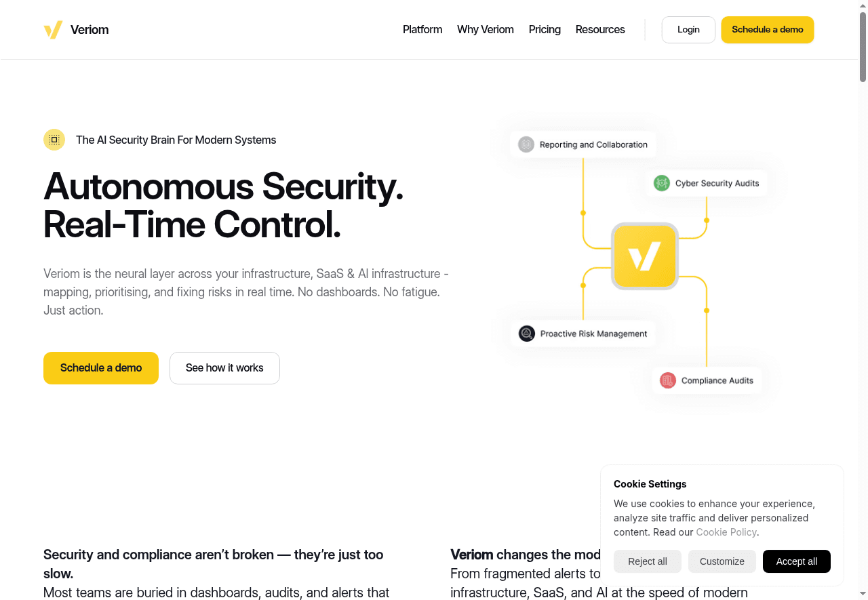The width and height of the screenshot is (868, 600).
Task: Click the Proactive Risk Management icon
Action: (527, 334)
